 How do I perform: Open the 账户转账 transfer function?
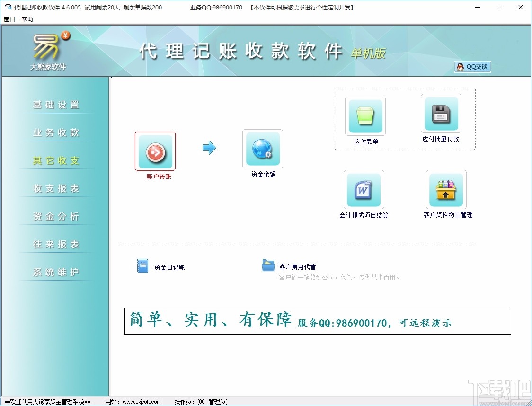(x=155, y=151)
